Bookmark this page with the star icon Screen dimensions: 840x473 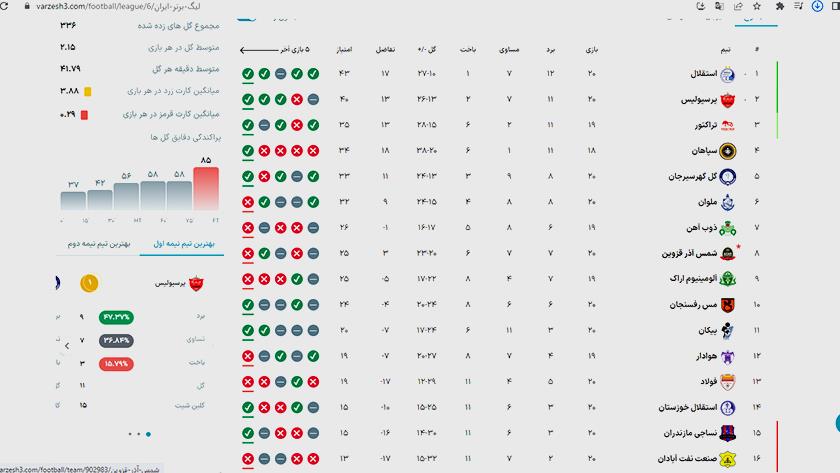click(757, 6)
